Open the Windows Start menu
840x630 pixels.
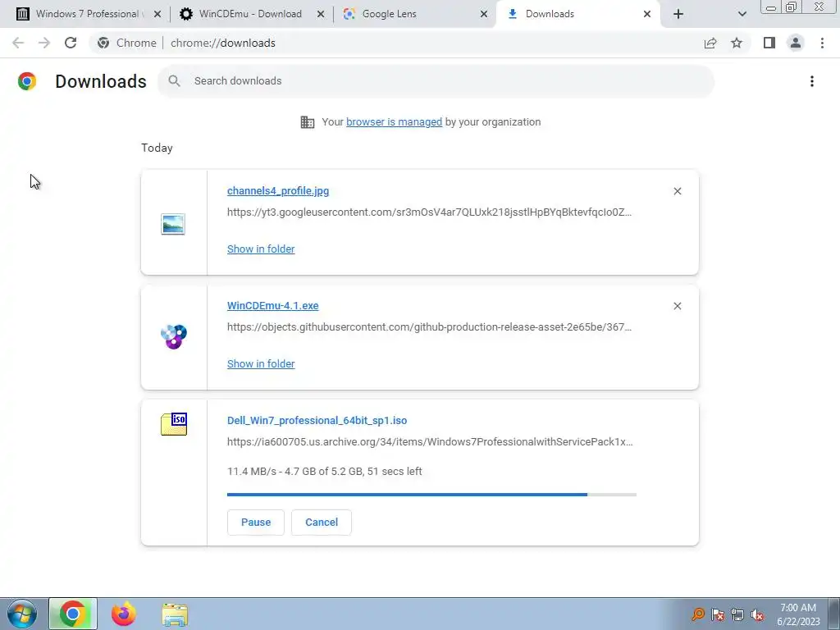pyautogui.click(x=22, y=614)
